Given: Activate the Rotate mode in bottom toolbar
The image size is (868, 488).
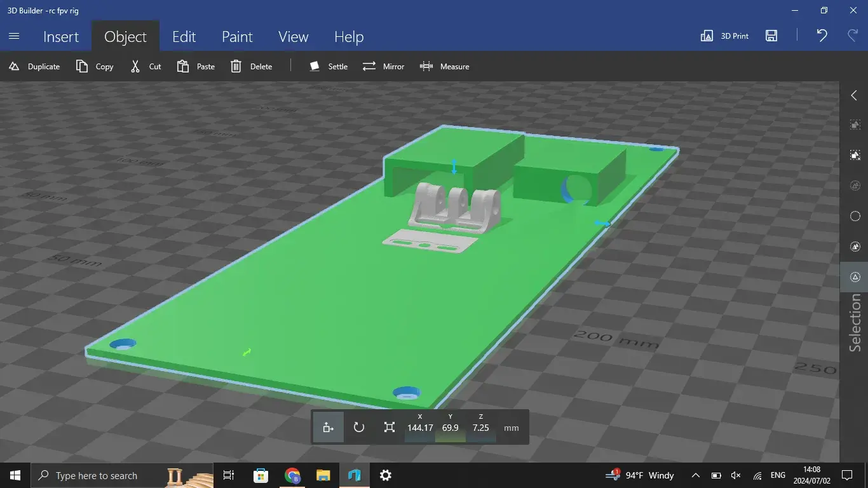Looking at the screenshot, I should click(x=359, y=428).
